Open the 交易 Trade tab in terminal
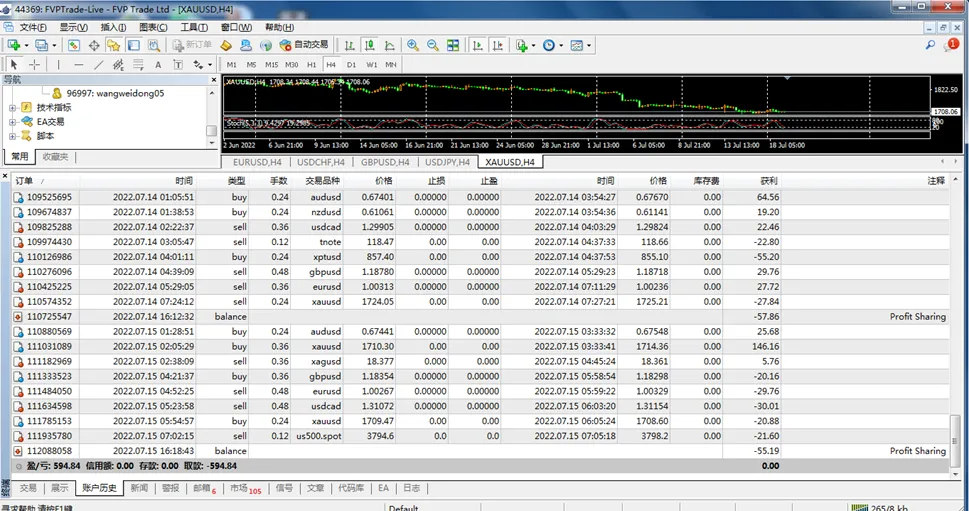This screenshot has height=511, width=969. 28,488
